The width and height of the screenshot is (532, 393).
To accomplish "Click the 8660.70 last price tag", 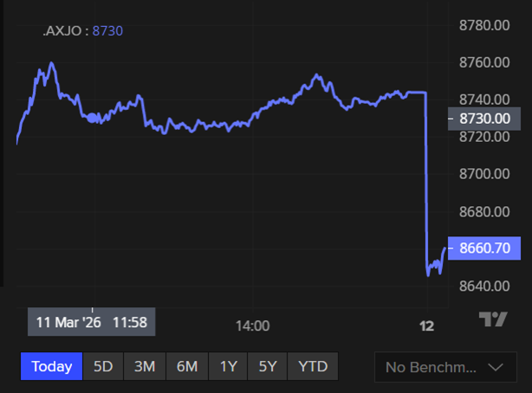I will tap(483, 248).
